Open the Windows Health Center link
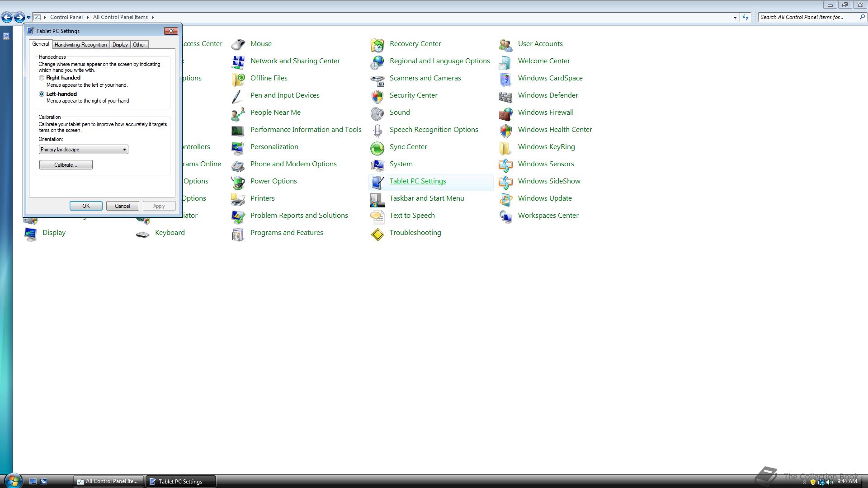The height and width of the screenshot is (488, 868). coord(555,130)
